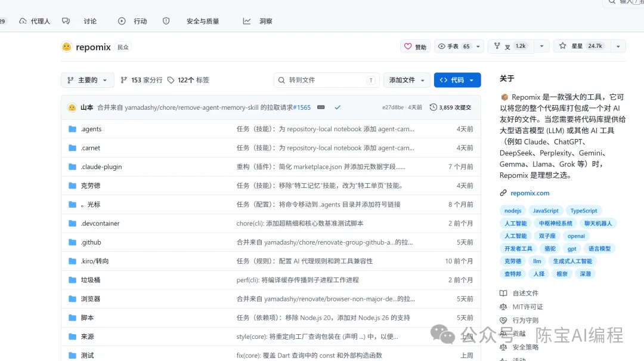
Task: Open the 来源 folder row
Action: pos(271,337)
